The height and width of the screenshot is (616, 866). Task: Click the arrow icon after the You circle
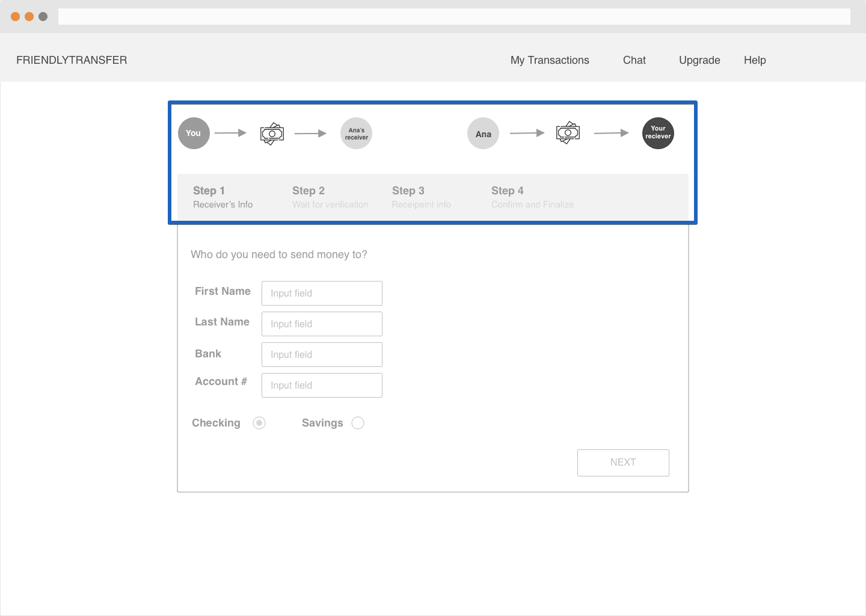230,133
